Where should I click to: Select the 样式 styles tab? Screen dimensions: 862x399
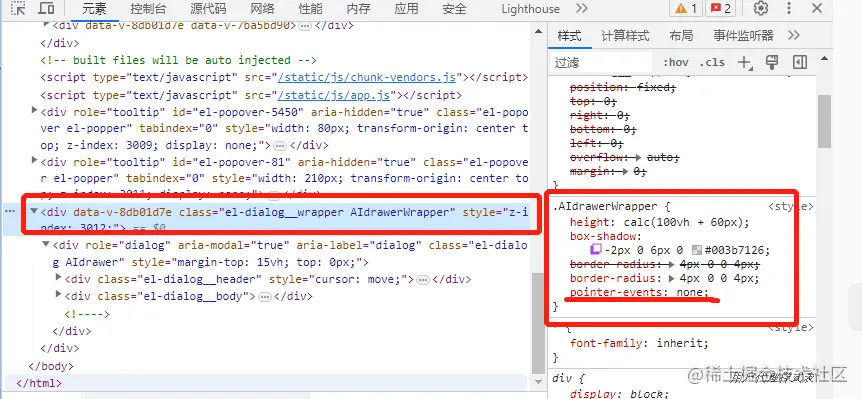tap(569, 36)
